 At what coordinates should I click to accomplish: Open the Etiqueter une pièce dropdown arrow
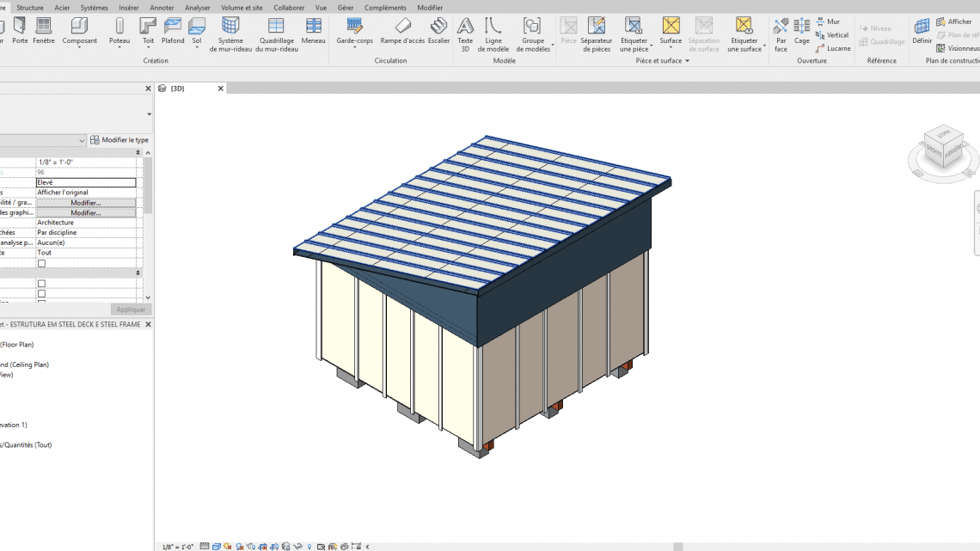[652, 45]
